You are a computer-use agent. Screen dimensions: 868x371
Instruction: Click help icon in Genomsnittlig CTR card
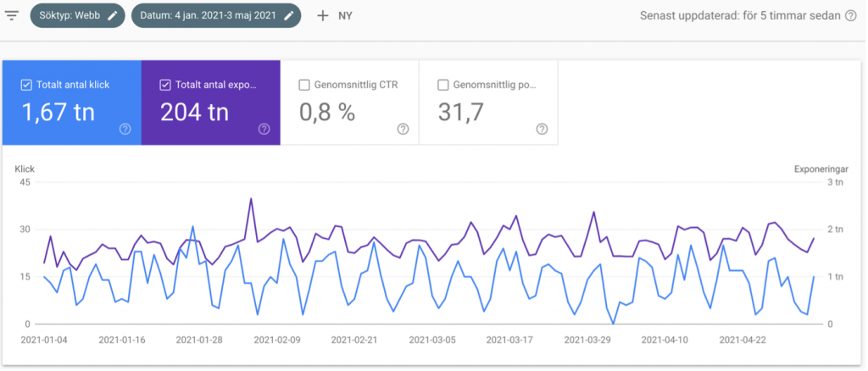click(x=403, y=129)
